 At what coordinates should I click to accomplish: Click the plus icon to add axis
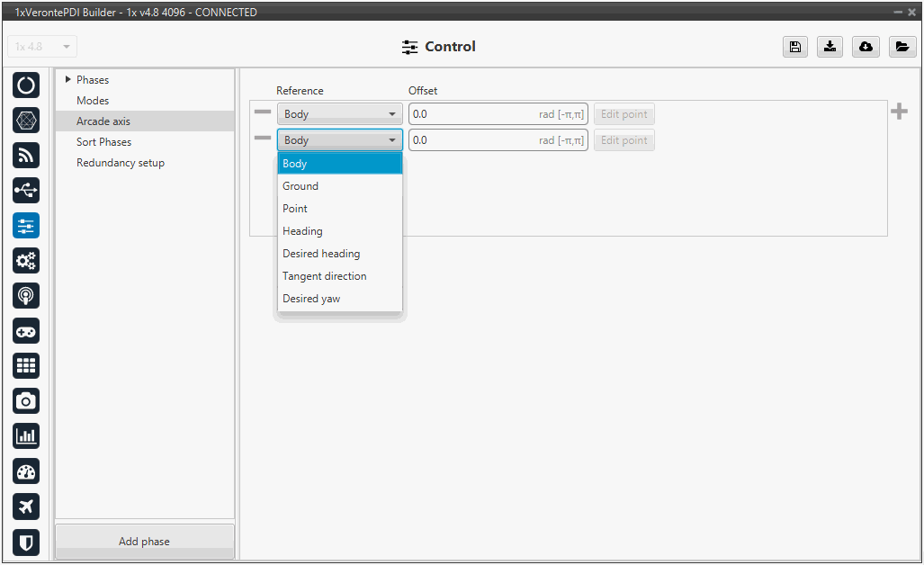899,112
